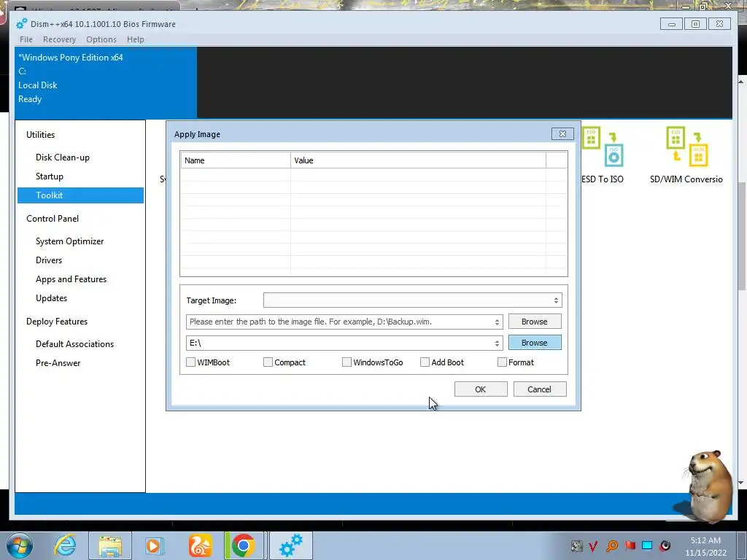This screenshot has width=747, height=560.
Task: Launch UC Browser from taskbar
Action: pos(200,545)
